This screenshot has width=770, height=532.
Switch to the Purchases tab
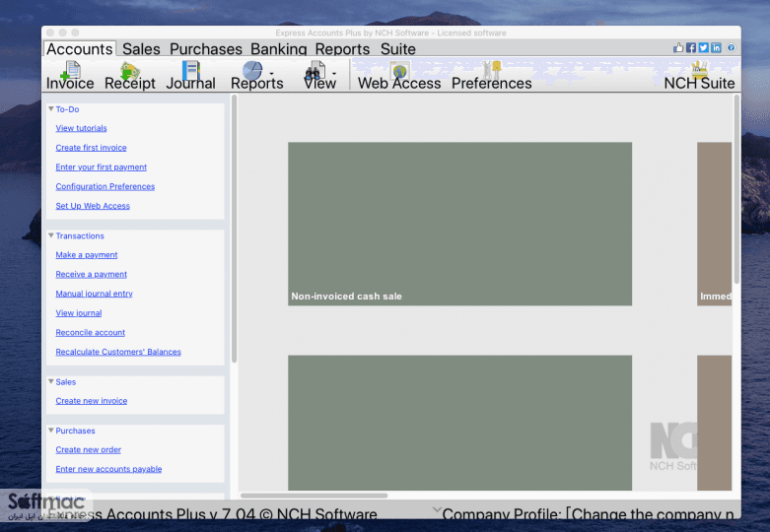[206, 49]
